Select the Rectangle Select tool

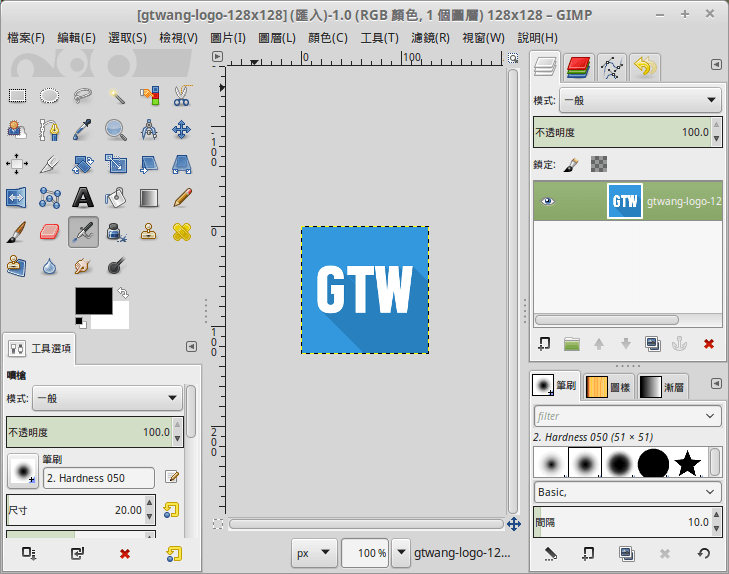click(x=17, y=96)
